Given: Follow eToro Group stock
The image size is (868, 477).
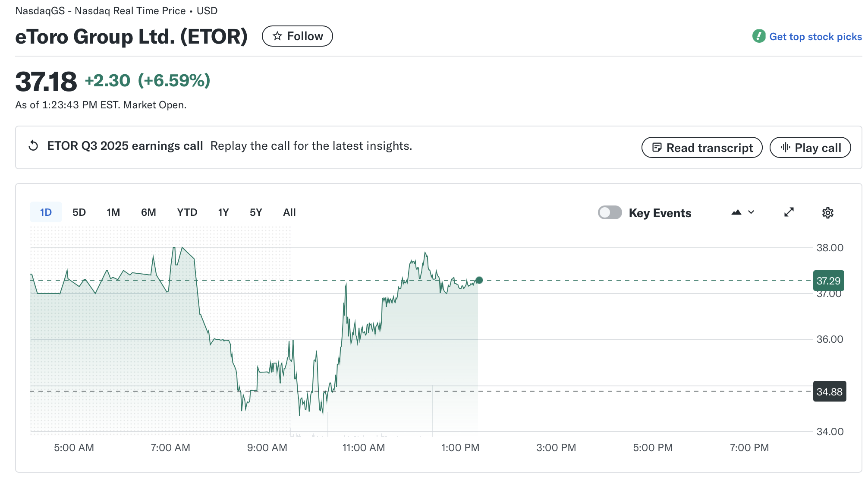Looking at the screenshot, I should (297, 36).
